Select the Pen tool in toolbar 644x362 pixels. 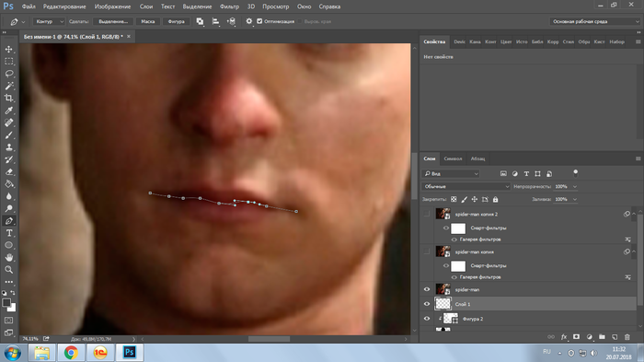point(8,221)
